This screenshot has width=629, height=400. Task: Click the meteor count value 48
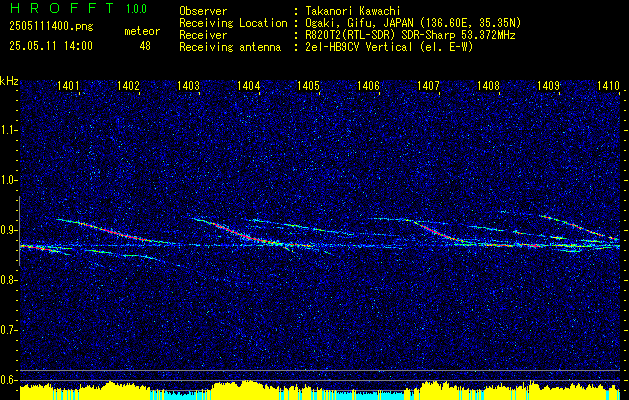145,46
